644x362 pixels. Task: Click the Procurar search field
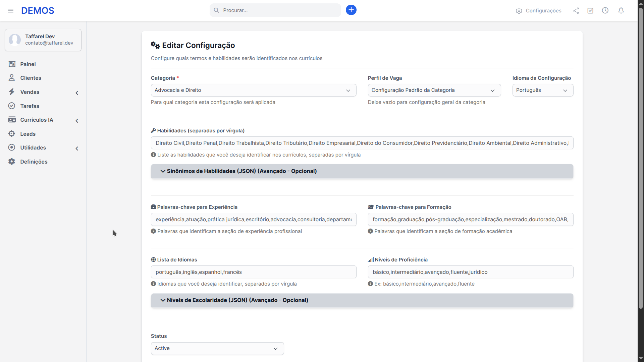(x=275, y=10)
